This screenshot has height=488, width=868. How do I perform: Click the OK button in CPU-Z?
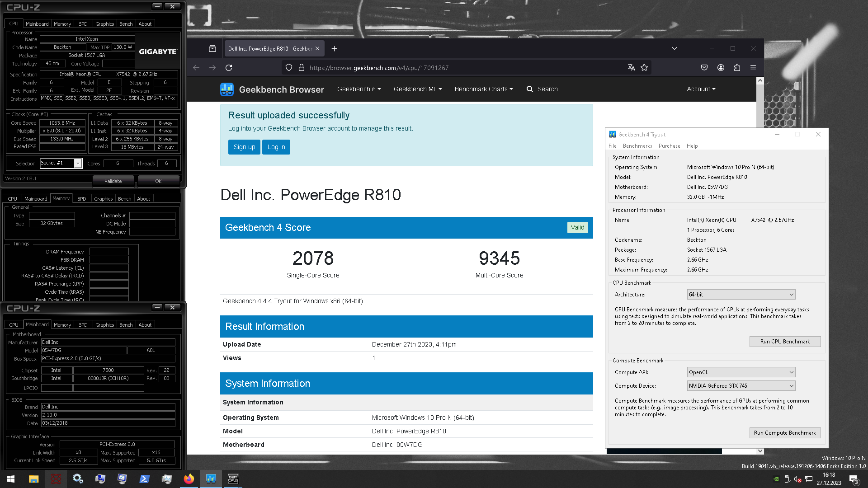pos(158,181)
